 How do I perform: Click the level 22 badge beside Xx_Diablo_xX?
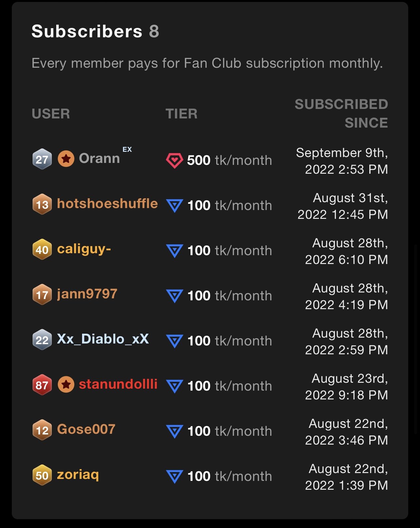[x=42, y=340]
